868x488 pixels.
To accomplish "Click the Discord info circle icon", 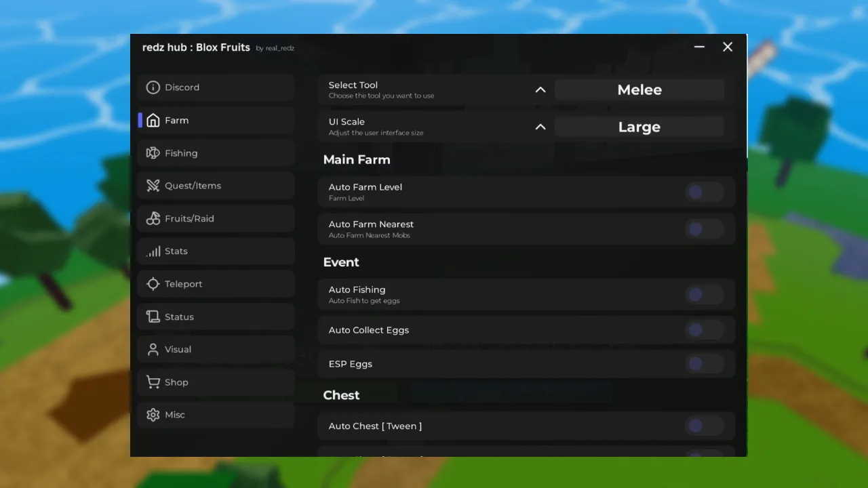I will (x=153, y=87).
